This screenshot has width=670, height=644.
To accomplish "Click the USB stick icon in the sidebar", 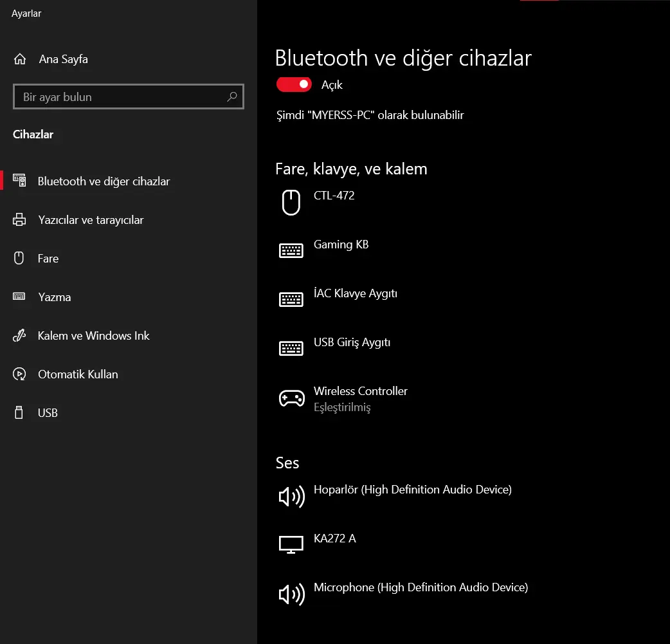I will 19,412.
